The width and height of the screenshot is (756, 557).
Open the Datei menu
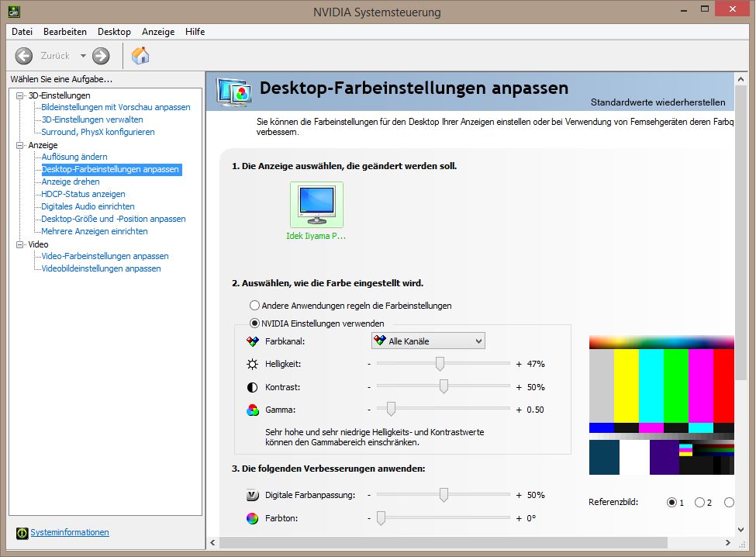point(22,32)
